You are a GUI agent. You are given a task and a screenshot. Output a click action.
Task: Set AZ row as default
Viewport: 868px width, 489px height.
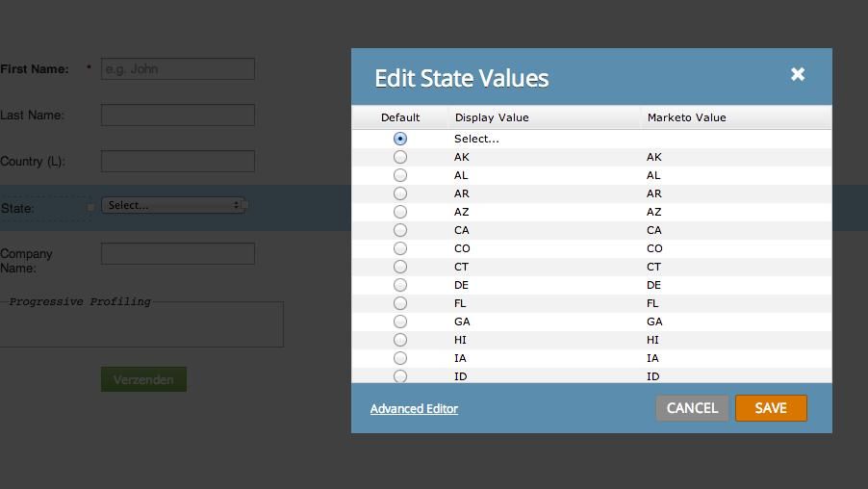click(x=400, y=212)
